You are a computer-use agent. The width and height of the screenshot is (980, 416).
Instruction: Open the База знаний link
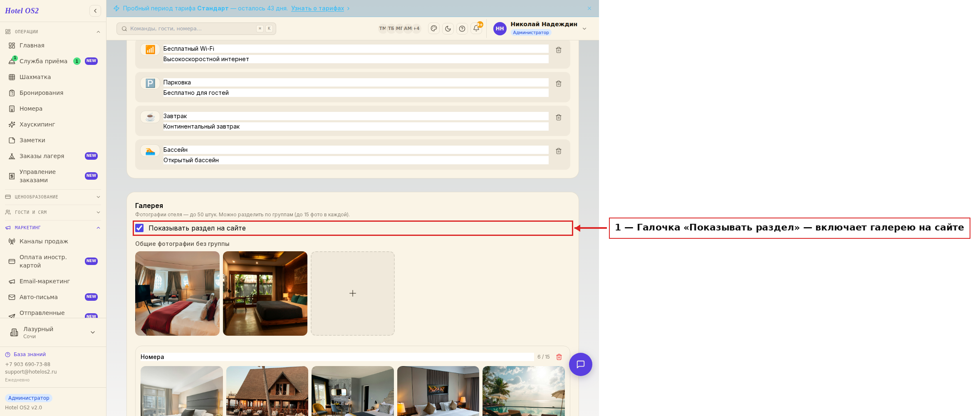[x=30, y=354]
